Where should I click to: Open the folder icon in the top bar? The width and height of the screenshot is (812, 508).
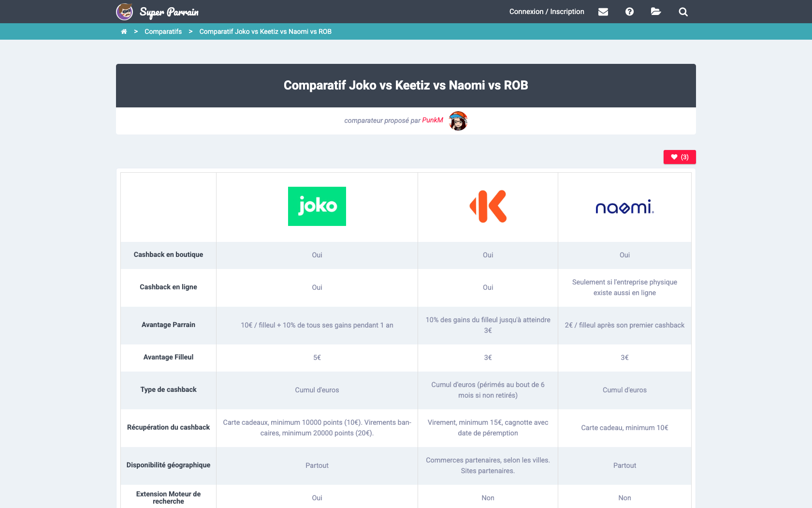pos(656,12)
